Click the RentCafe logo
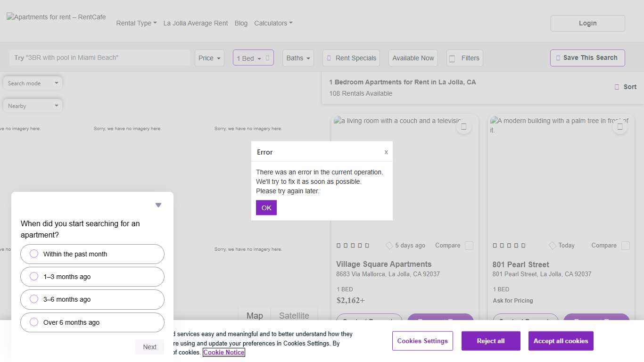Viewport: 644px width, 362px height. pyautogui.click(x=56, y=17)
